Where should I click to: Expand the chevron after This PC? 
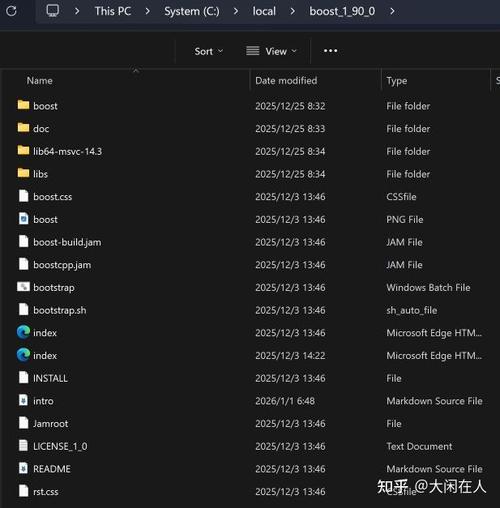[x=147, y=11]
